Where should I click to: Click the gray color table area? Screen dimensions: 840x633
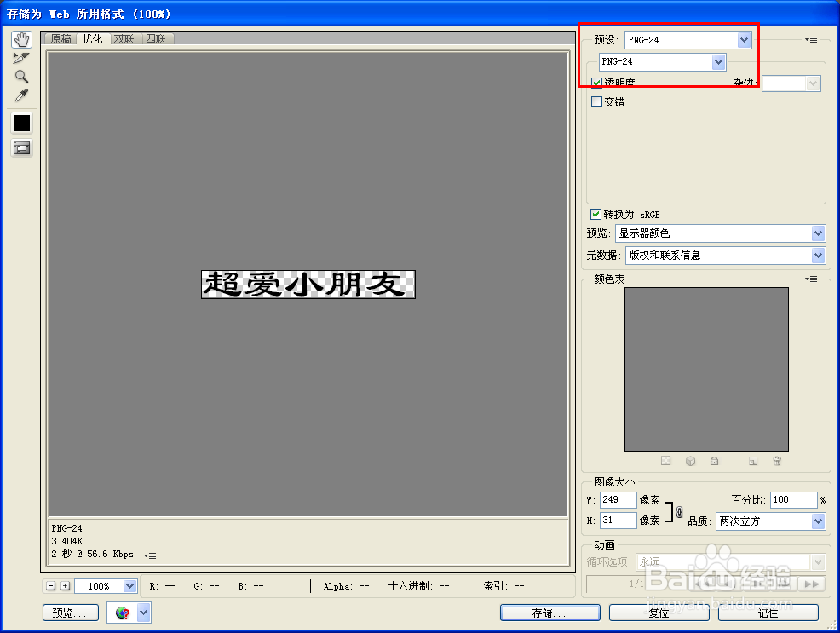[706, 370]
